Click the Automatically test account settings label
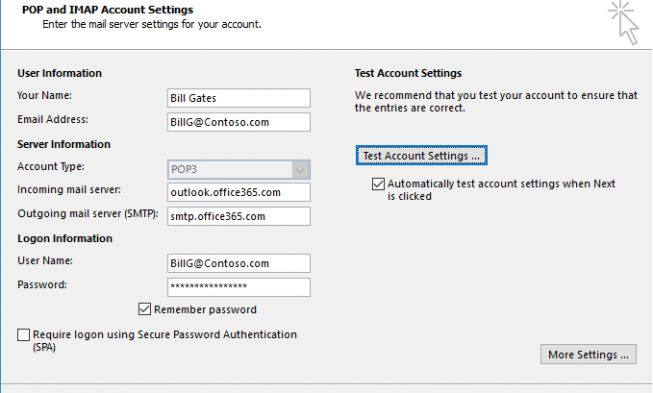 pyautogui.click(x=501, y=190)
